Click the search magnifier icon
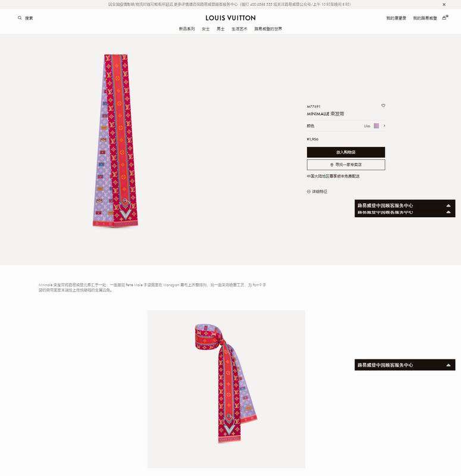The width and height of the screenshot is (461, 476). pyautogui.click(x=20, y=18)
